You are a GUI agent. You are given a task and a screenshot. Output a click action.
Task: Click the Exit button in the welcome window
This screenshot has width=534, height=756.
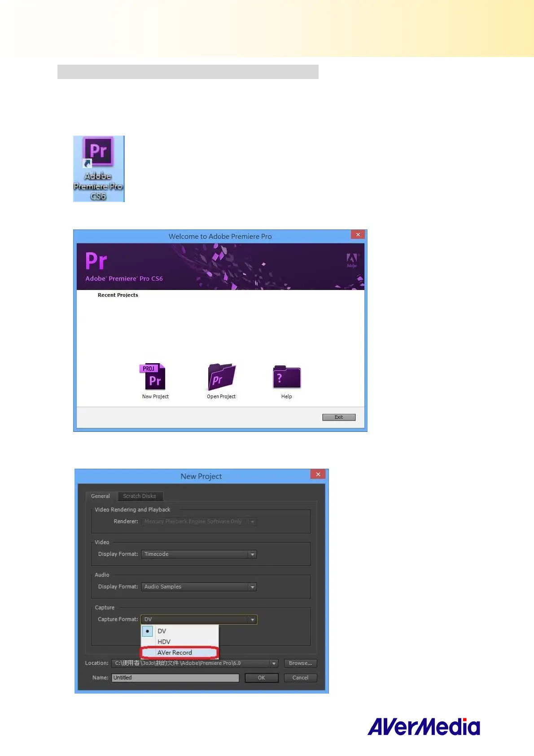pyautogui.click(x=339, y=418)
